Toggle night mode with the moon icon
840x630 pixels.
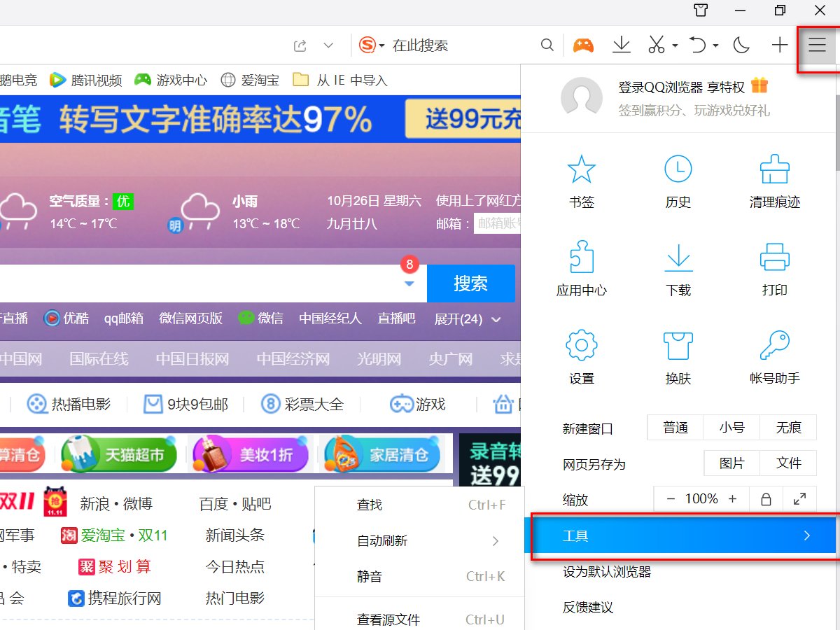point(741,44)
